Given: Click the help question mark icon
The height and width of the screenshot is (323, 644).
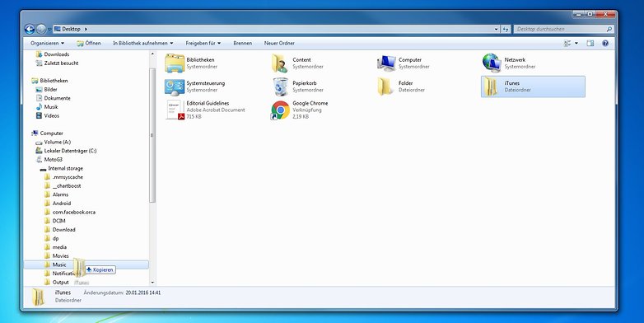Looking at the screenshot, I should [x=605, y=43].
